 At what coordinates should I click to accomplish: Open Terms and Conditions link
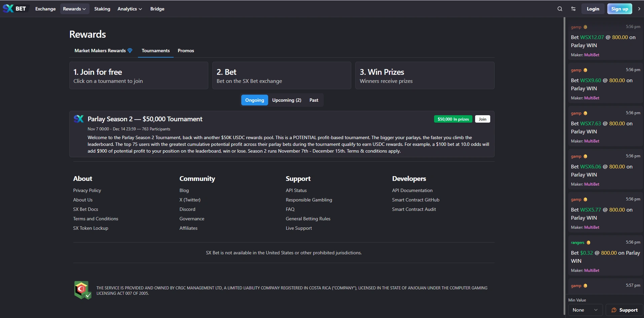96,219
